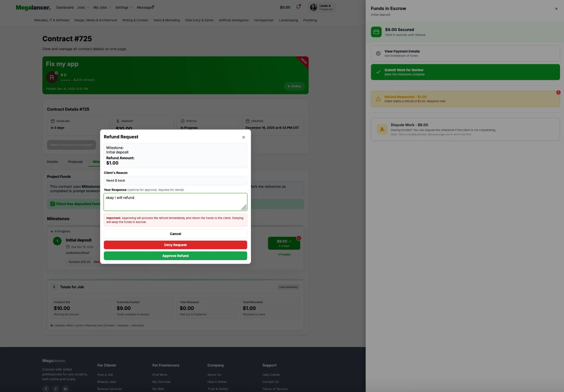
Task: Click the $0.00 balance indicator
Action: coord(285,7)
